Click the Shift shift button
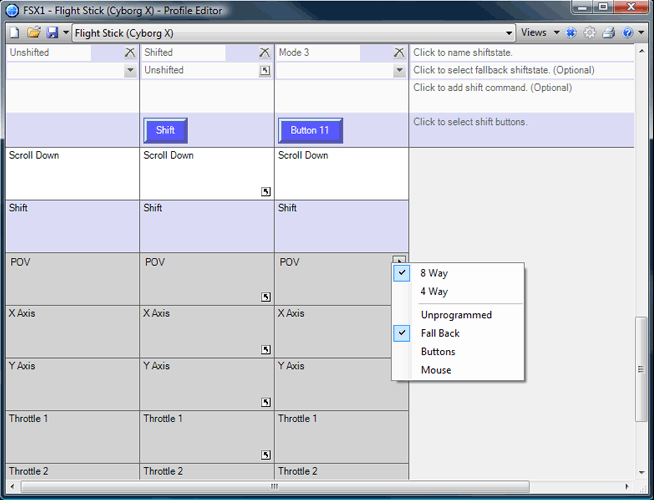This screenshot has height=500, width=654. point(166,130)
